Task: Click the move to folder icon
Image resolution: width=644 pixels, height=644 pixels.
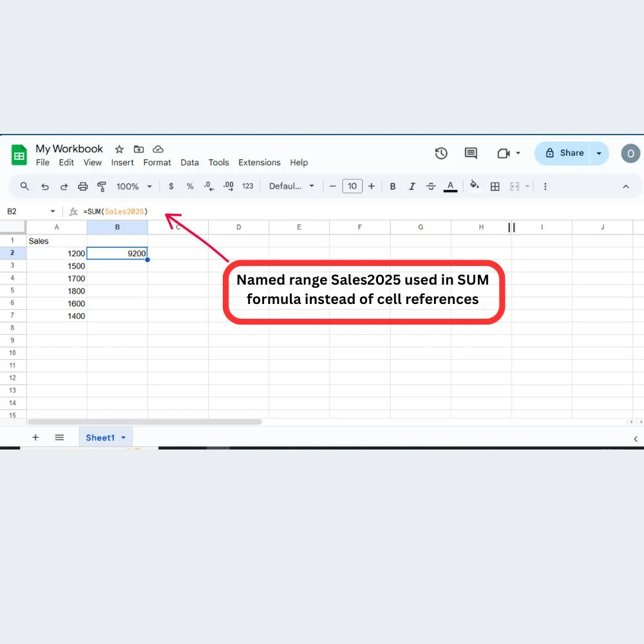Action: point(139,149)
